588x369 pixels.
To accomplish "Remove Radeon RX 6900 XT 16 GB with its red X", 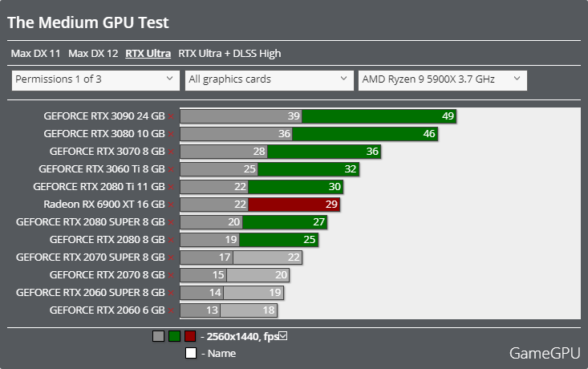I will click(x=171, y=205).
